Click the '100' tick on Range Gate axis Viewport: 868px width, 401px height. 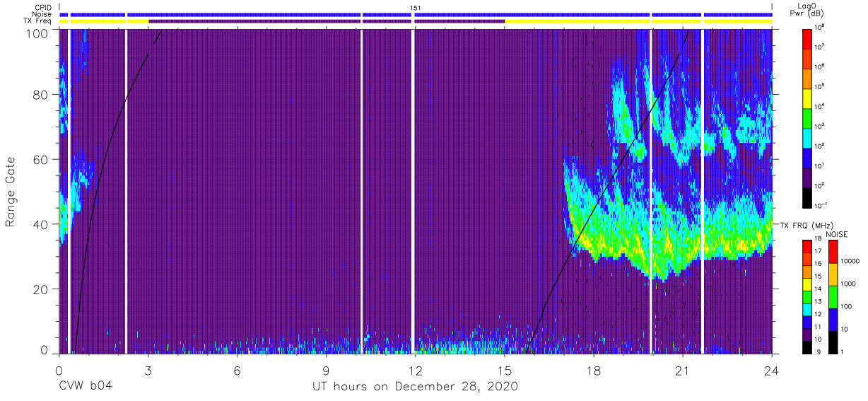[x=38, y=33]
